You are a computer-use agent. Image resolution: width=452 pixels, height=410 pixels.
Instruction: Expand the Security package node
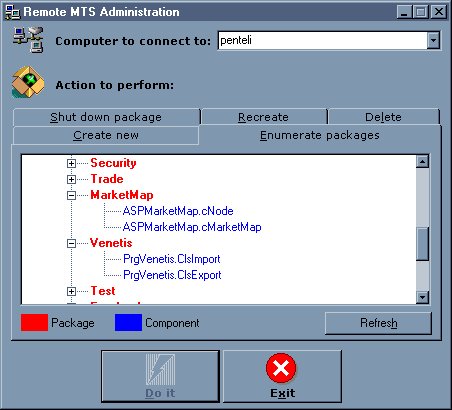click(71, 163)
